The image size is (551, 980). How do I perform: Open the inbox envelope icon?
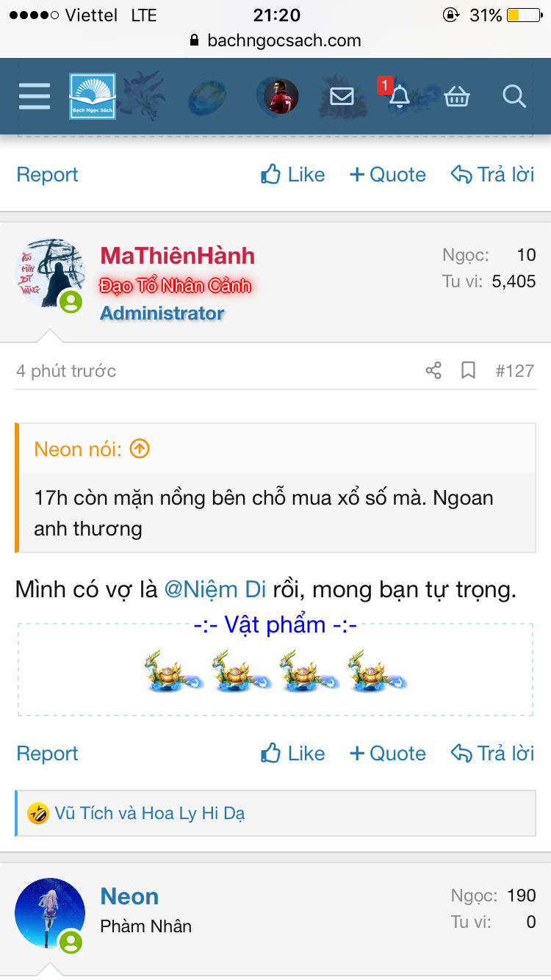[342, 96]
